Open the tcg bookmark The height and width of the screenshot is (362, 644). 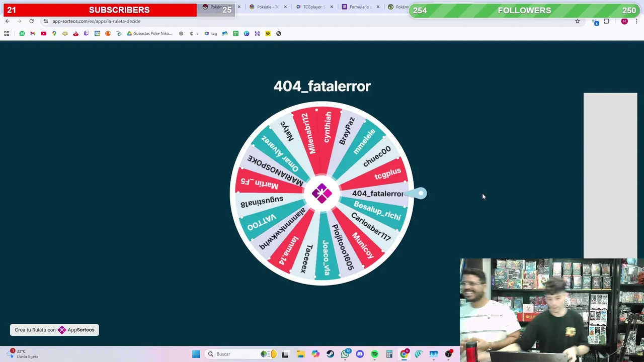[211, 34]
